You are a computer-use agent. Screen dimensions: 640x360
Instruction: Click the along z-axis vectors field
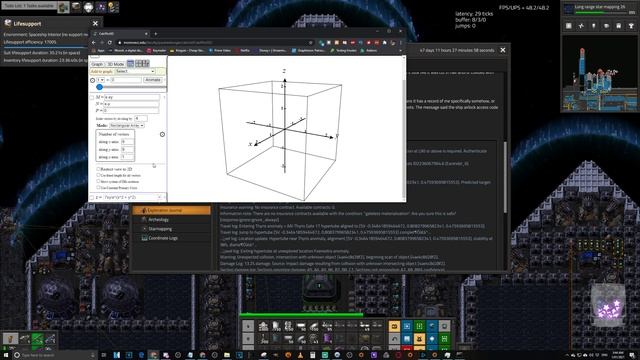(x=127, y=157)
